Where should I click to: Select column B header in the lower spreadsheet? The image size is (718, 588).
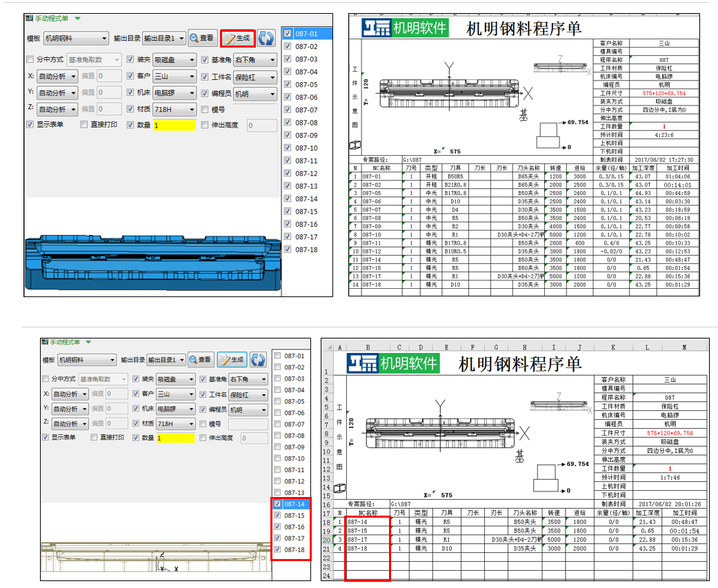tap(368, 347)
